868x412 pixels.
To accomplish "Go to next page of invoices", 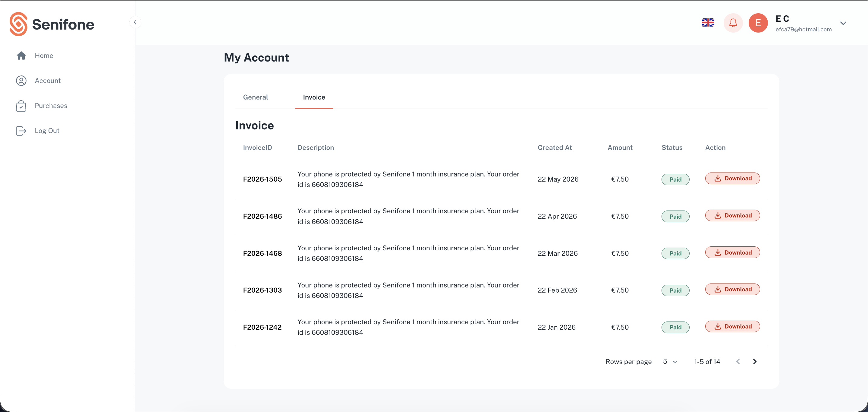I will point(755,361).
